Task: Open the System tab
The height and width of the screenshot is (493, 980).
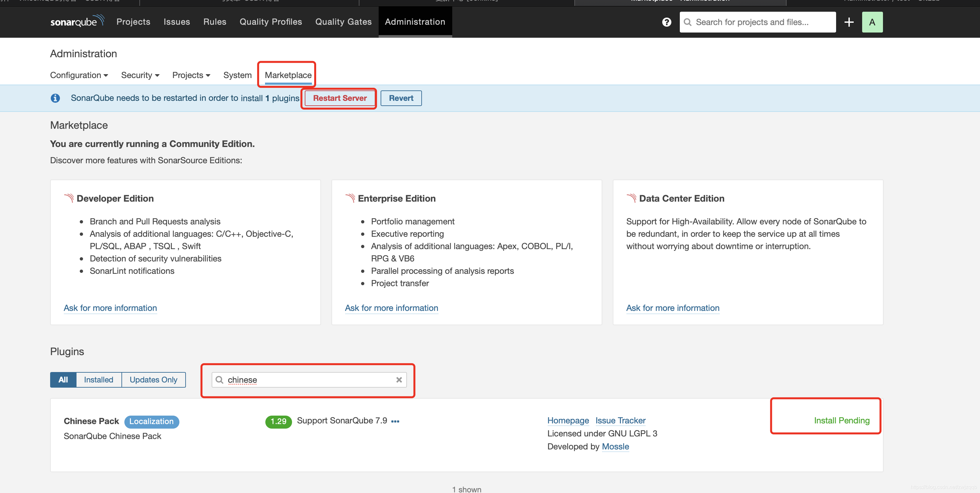Action: point(237,75)
